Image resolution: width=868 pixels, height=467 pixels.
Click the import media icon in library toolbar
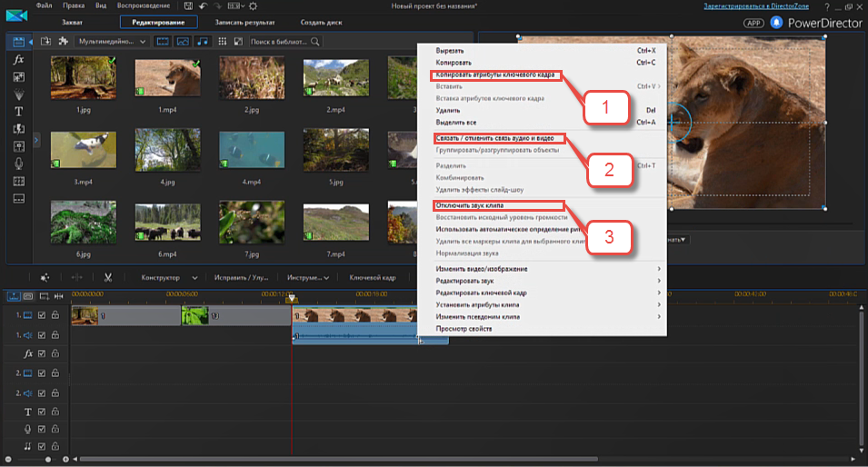(x=45, y=42)
